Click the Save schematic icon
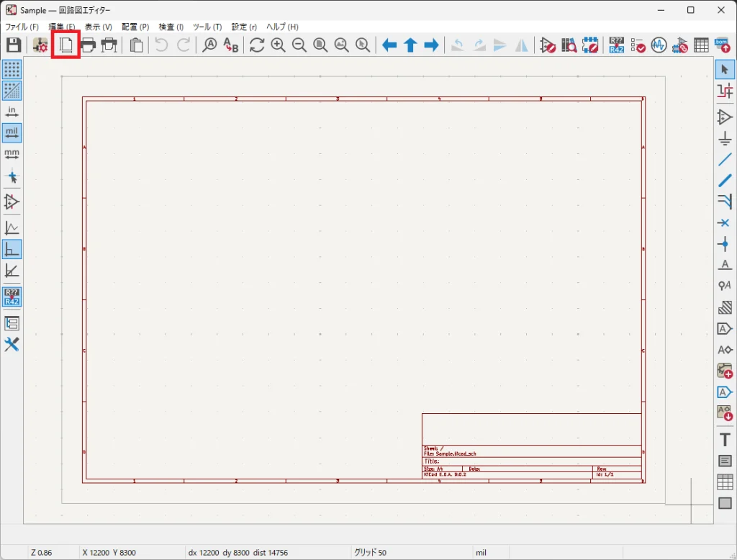737x560 pixels. [x=13, y=45]
